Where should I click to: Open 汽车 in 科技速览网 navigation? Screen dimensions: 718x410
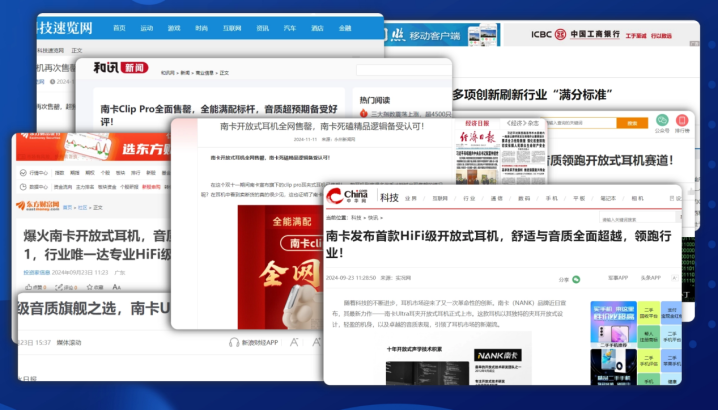coord(290,28)
